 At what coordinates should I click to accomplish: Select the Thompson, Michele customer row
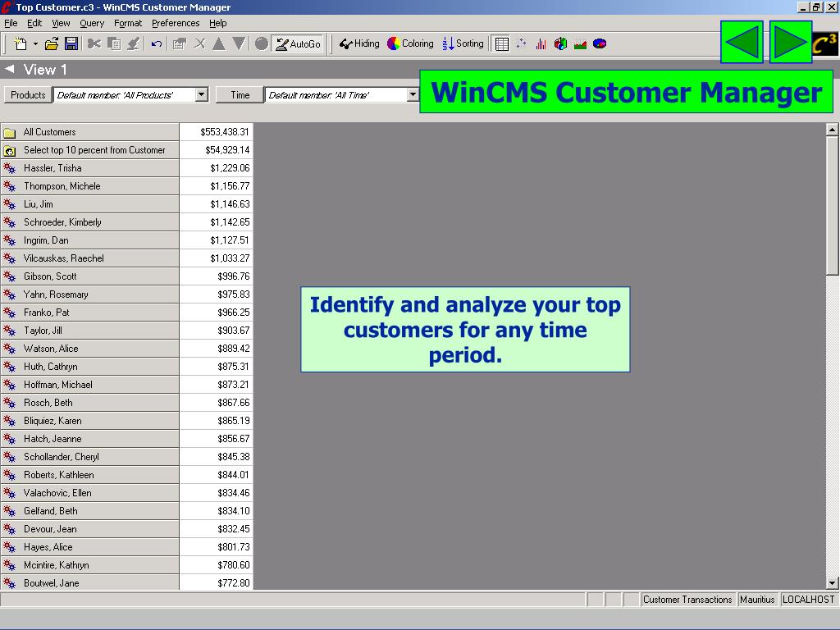click(89, 186)
